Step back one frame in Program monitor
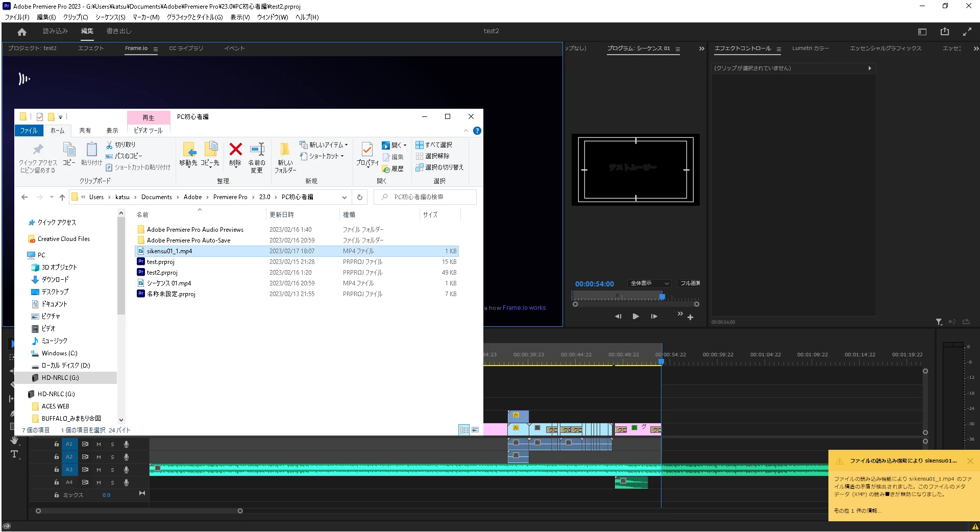The height and width of the screenshot is (532, 980). (618, 317)
